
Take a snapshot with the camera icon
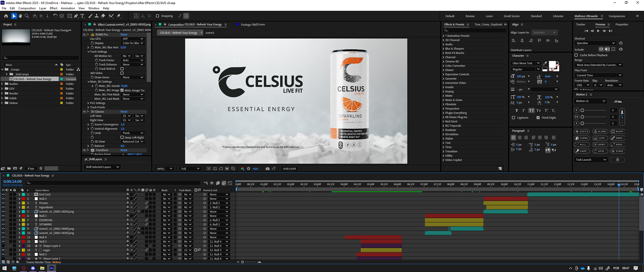[267, 169]
